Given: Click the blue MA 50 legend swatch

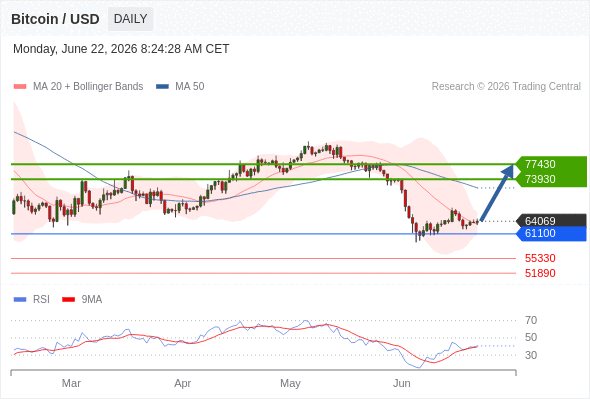Looking at the screenshot, I should [162, 87].
